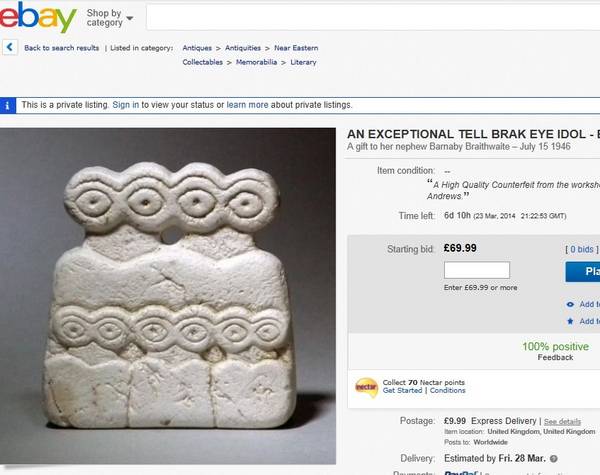Screen dimensions: 600x475
Task: Click the eBay logo
Action: [37, 17]
